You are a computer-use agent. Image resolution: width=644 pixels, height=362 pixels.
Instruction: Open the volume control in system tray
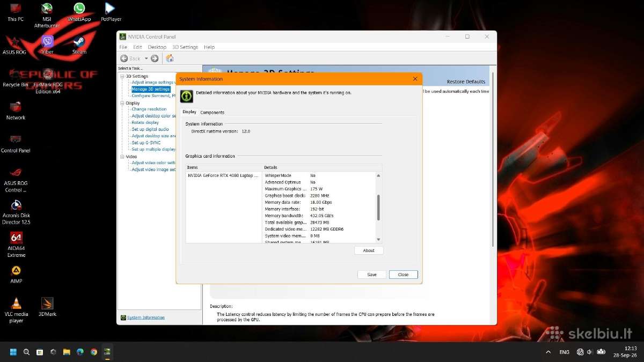click(590, 352)
